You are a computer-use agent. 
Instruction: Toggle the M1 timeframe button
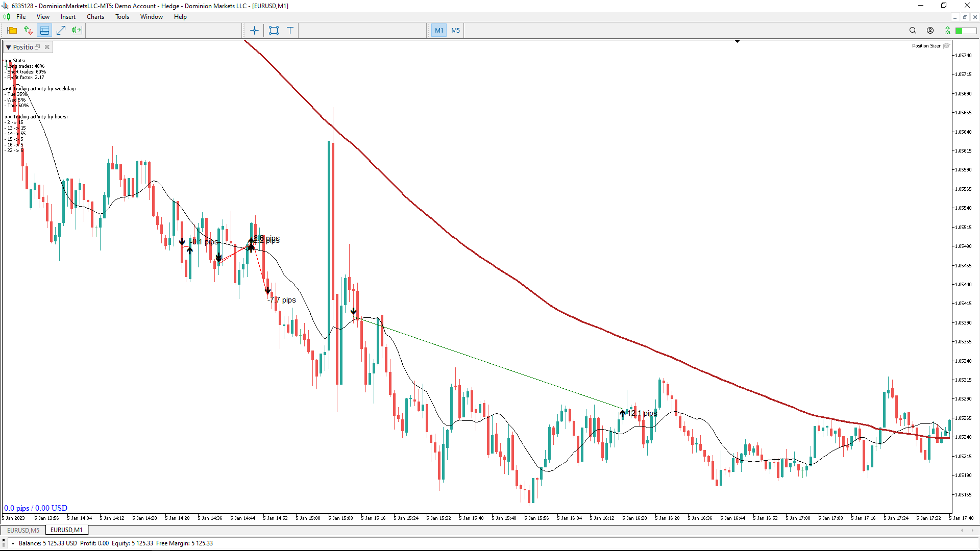pos(439,31)
